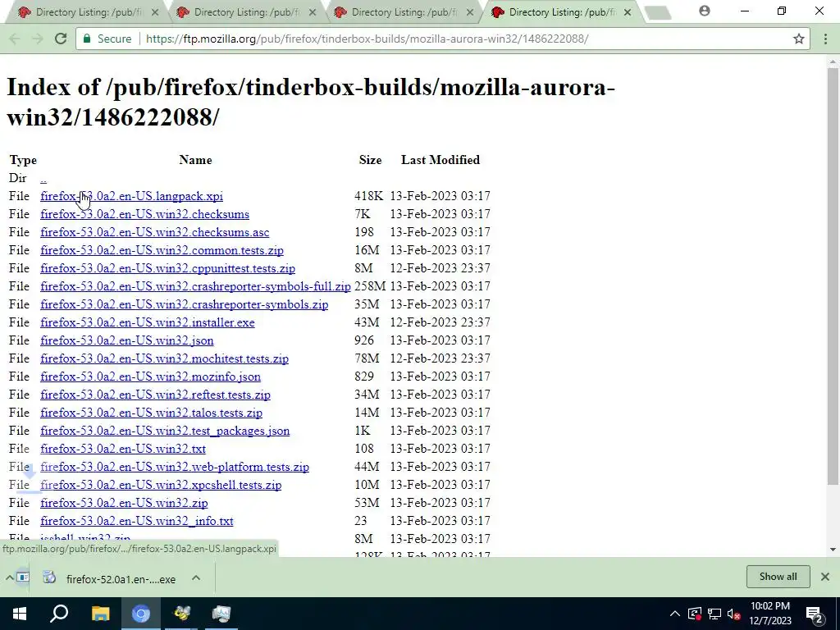The height and width of the screenshot is (630, 840).
Task: Close the second Directory Listing tab
Action: click(x=313, y=11)
